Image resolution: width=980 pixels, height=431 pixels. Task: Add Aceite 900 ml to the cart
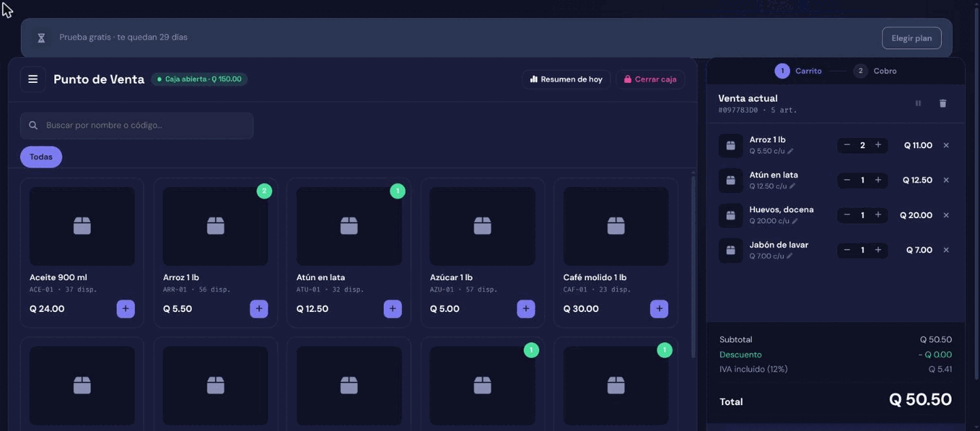(125, 309)
